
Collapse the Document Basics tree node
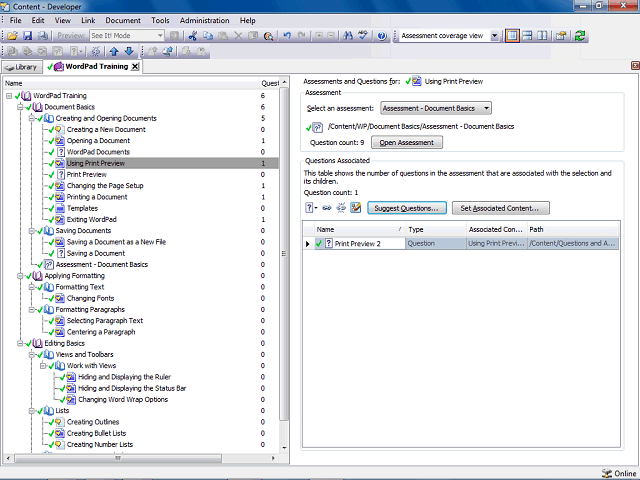point(20,107)
